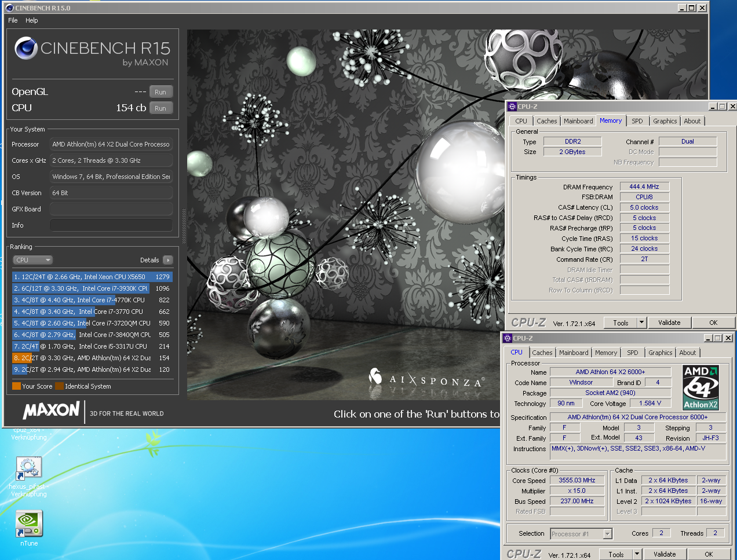Select ranking row Intel Core i7-4770K

click(x=92, y=300)
